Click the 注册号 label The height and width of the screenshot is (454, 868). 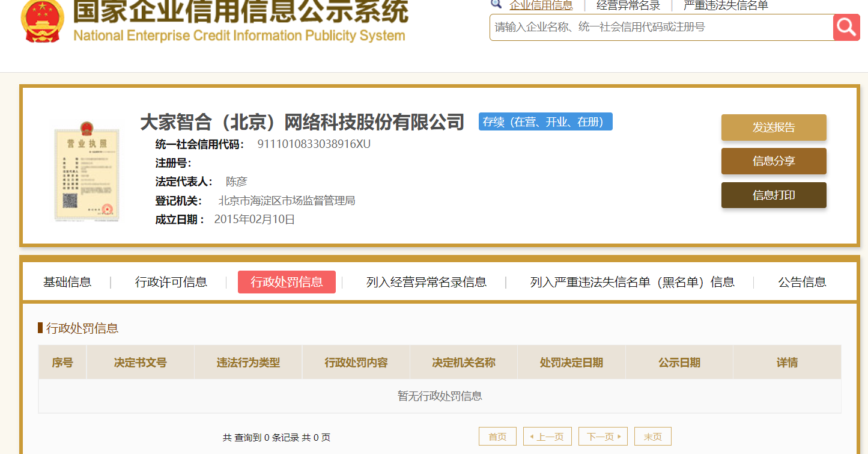(x=173, y=163)
